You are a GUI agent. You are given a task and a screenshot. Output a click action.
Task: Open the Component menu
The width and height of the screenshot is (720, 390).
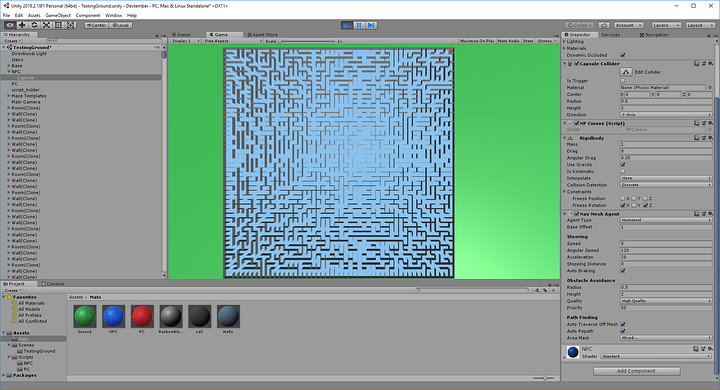(88, 15)
